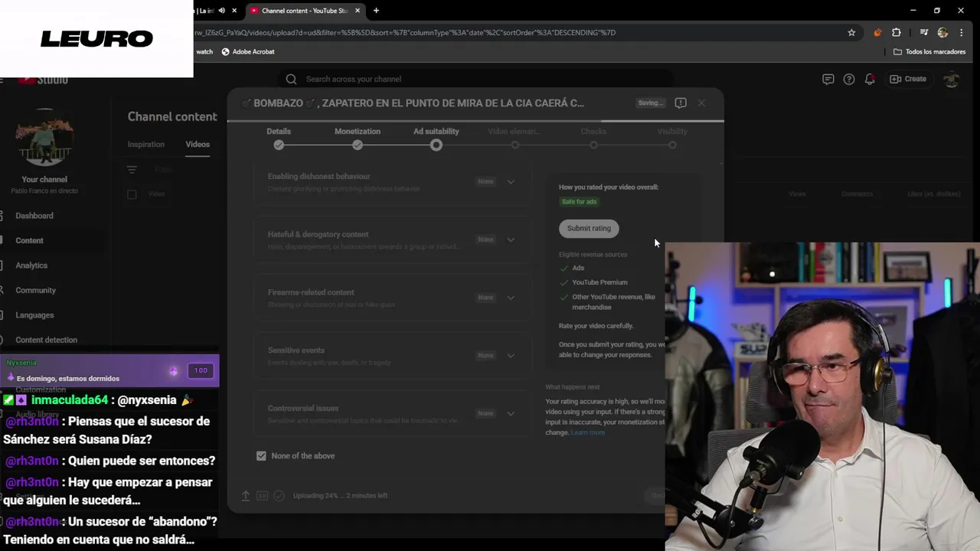Screen dimensions: 980x551
Task: Click the feedback icon in upload dialog header
Action: 681,103
